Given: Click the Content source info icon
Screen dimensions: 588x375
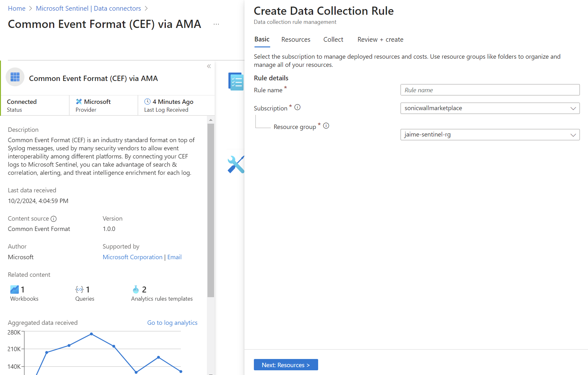Looking at the screenshot, I should (x=54, y=219).
